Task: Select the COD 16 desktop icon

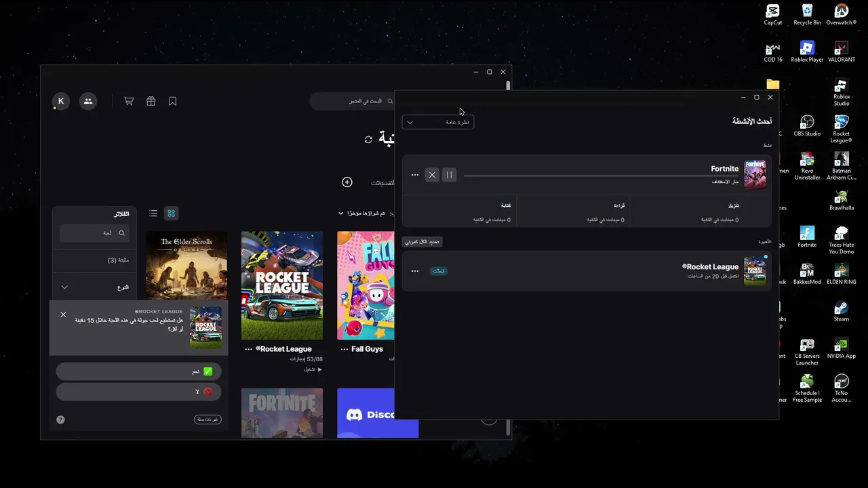Action: coord(773,52)
